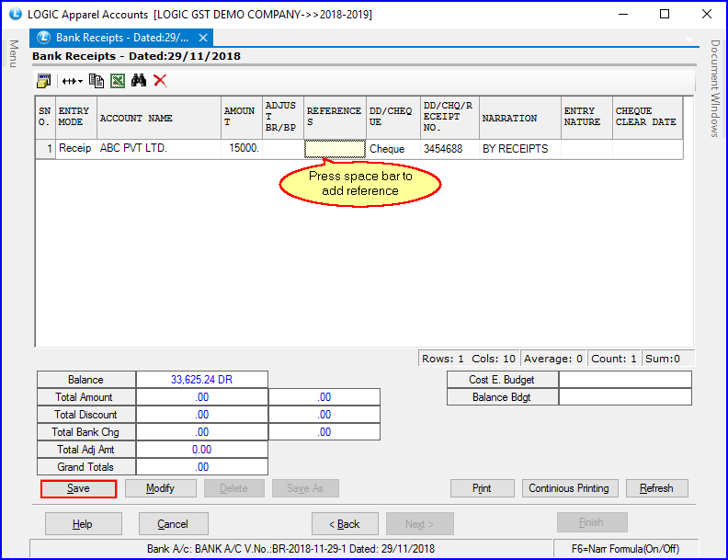Click the row 1 header cell

coord(46,149)
